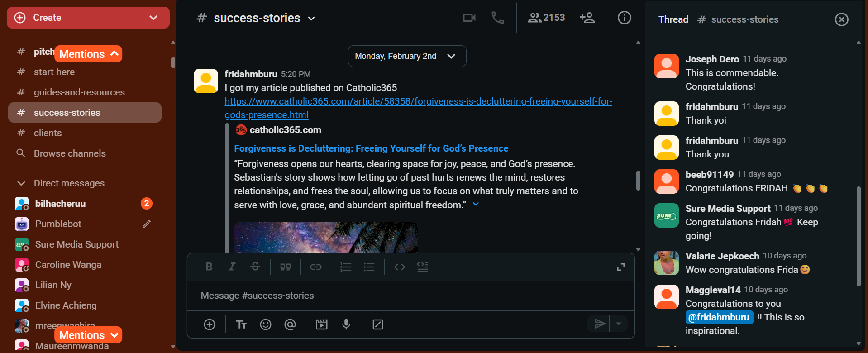Close the Thread panel
The width and height of the screenshot is (868, 353).
841,19
